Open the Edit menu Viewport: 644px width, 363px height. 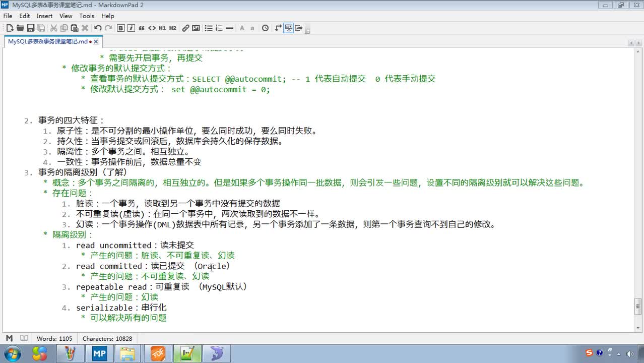coord(25,16)
